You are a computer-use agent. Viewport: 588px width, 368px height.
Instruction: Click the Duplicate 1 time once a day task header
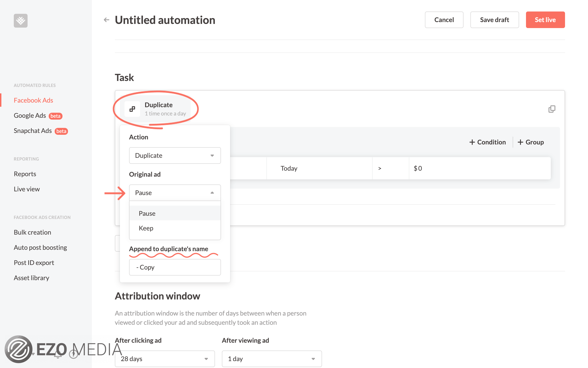155,109
